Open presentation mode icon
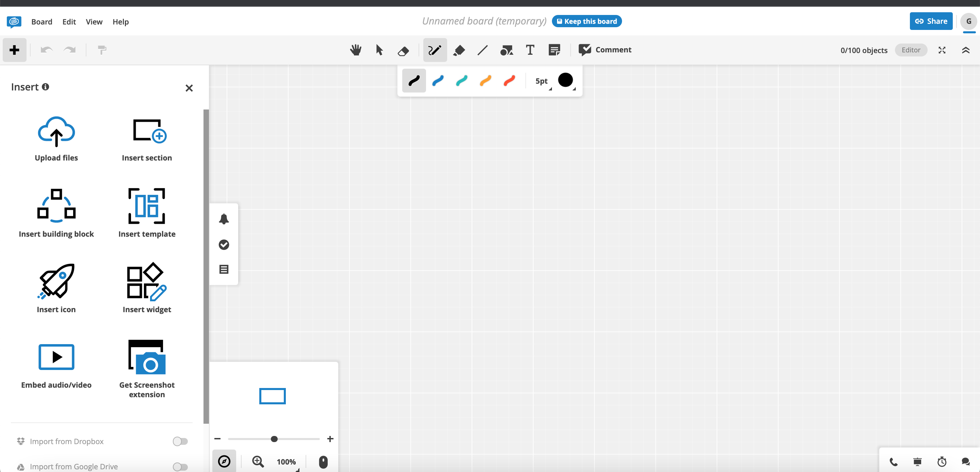The image size is (980, 472). pos(917,462)
